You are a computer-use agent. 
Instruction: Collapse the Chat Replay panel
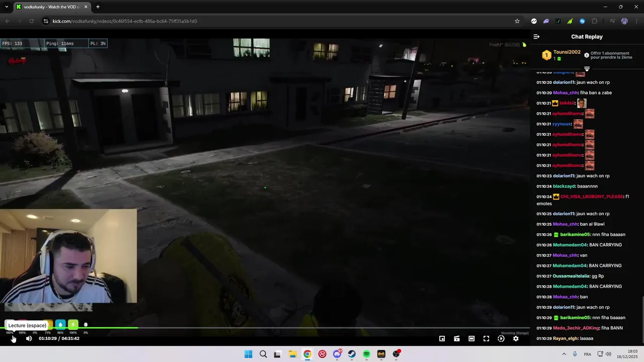click(x=536, y=37)
